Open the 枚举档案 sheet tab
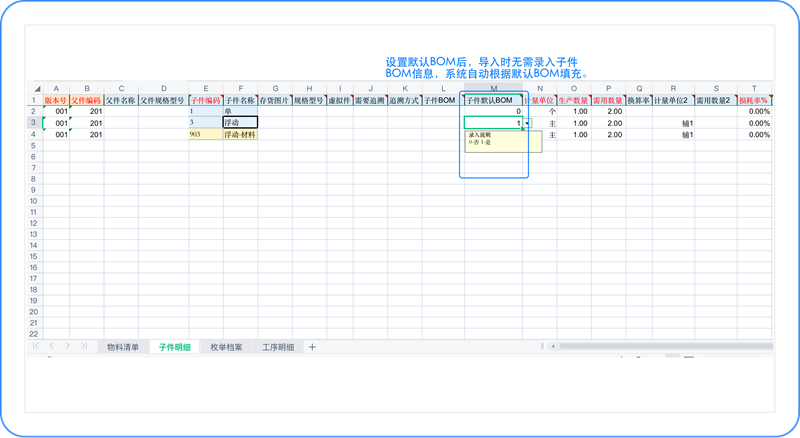The width and height of the screenshot is (800, 438). tap(227, 347)
